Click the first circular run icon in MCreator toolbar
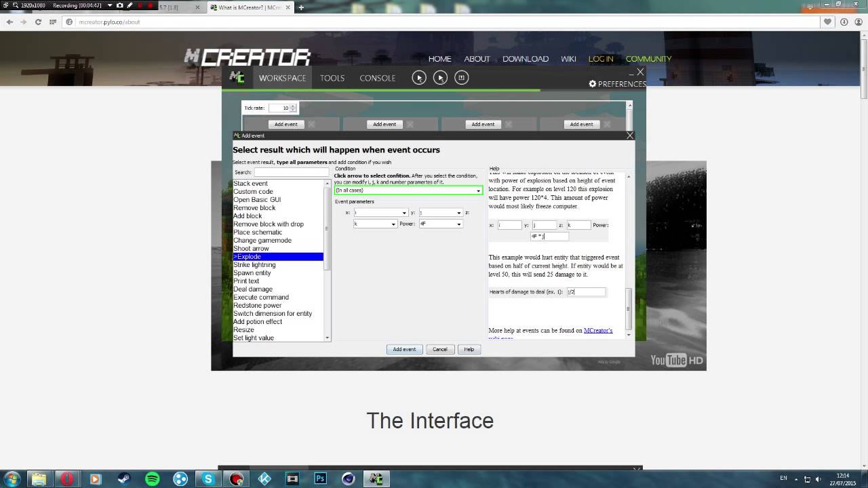Image resolution: width=868 pixels, height=488 pixels. coord(419,78)
